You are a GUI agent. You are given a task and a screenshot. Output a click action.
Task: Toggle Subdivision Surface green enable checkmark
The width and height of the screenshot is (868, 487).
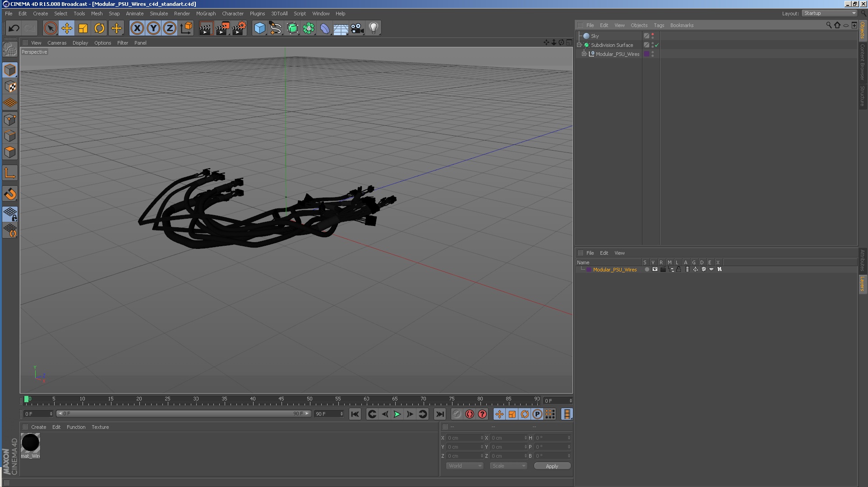[x=657, y=45]
